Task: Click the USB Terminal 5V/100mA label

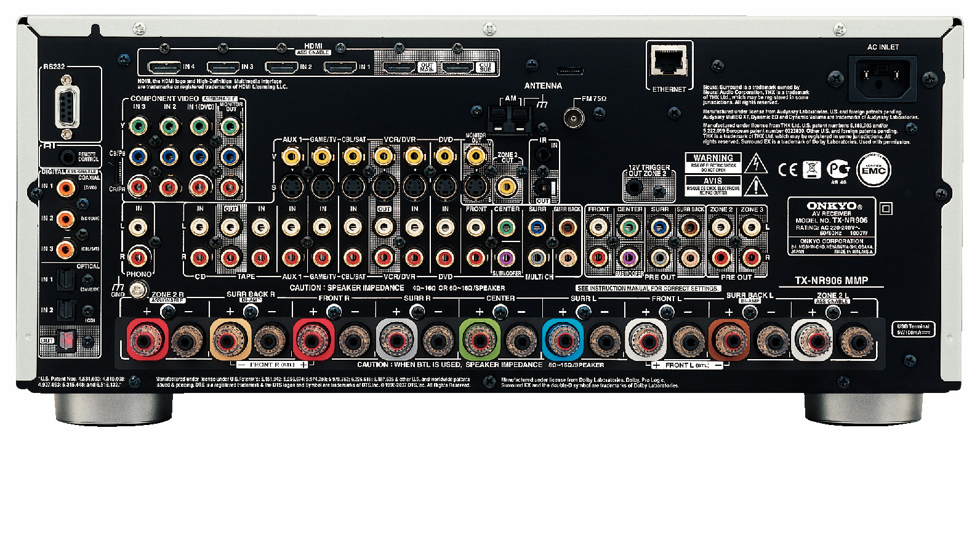Action: click(x=914, y=330)
